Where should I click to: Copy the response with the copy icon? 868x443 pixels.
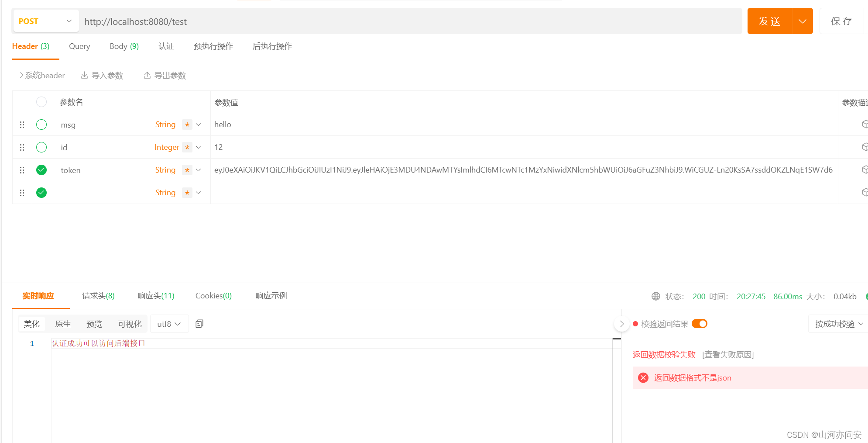point(199,324)
